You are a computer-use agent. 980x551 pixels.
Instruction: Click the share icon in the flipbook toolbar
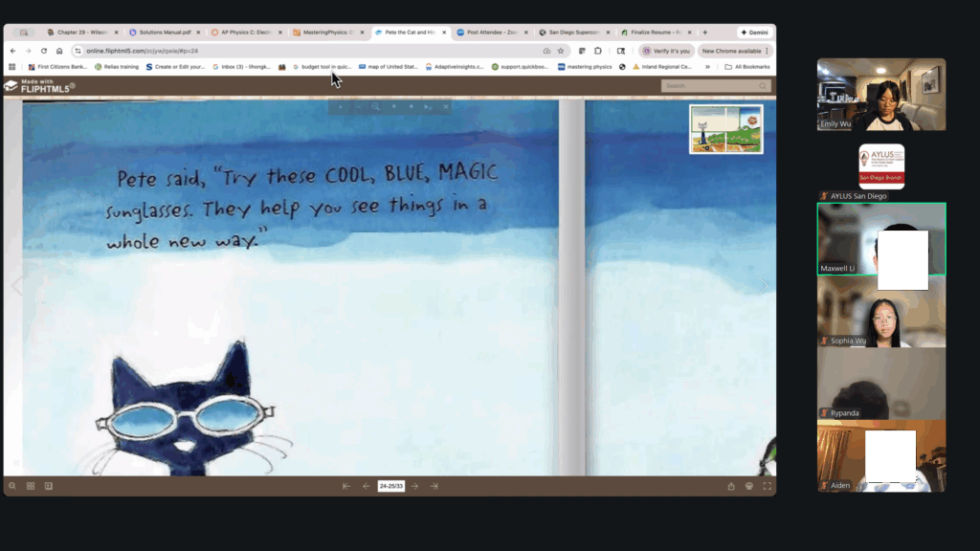click(x=731, y=486)
